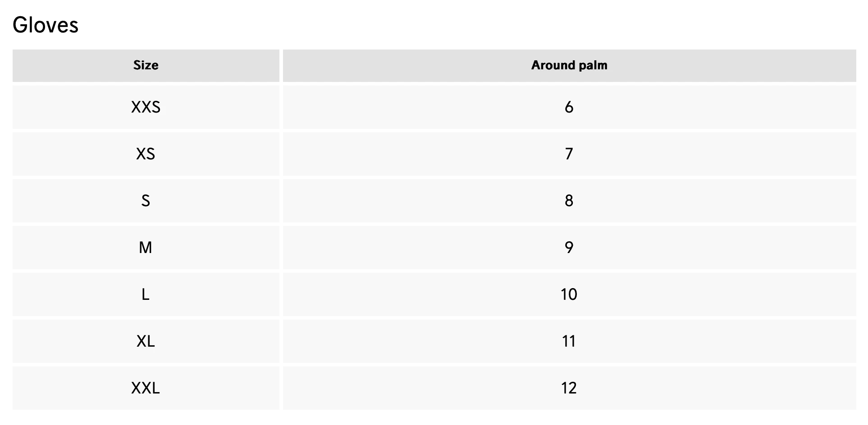Viewport: 868px width, 425px height.
Task: Click the palm measurement for size Medium
Action: pos(569,248)
